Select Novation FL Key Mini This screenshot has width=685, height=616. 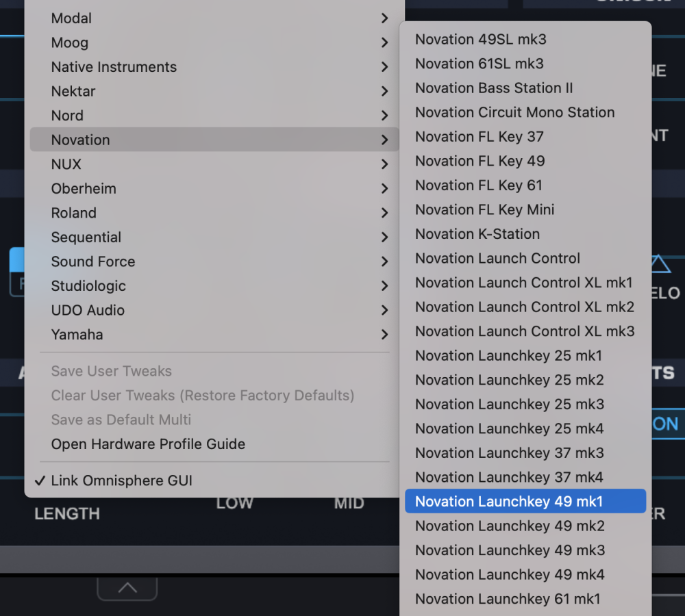[484, 209]
